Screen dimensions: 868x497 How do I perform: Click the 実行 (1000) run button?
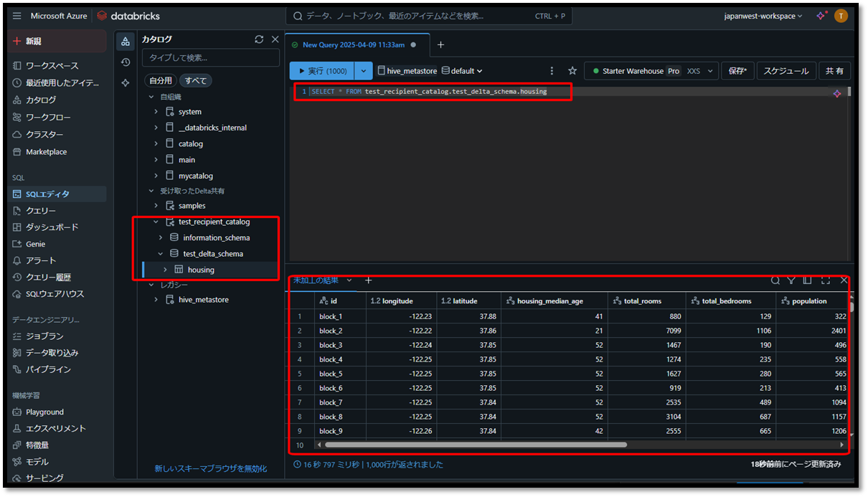[x=322, y=71]
